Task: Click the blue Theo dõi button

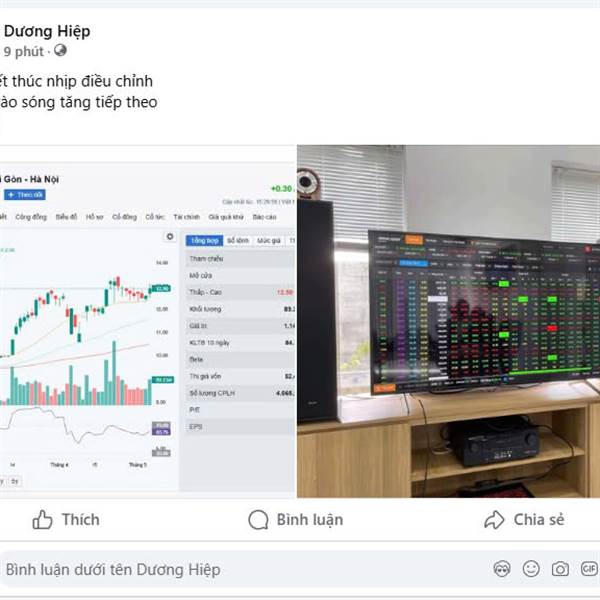Action: [25, 195]
